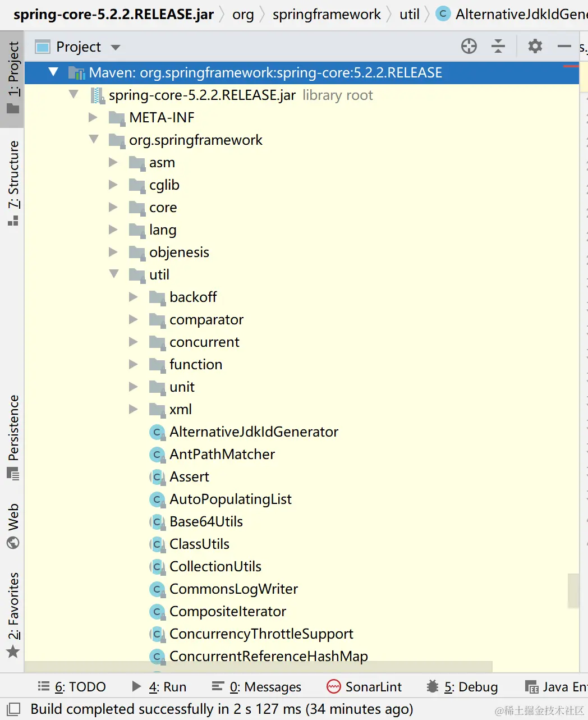Select the lang package
The width and height of the screenshot is (588, 720).
[x=163, y=230]
